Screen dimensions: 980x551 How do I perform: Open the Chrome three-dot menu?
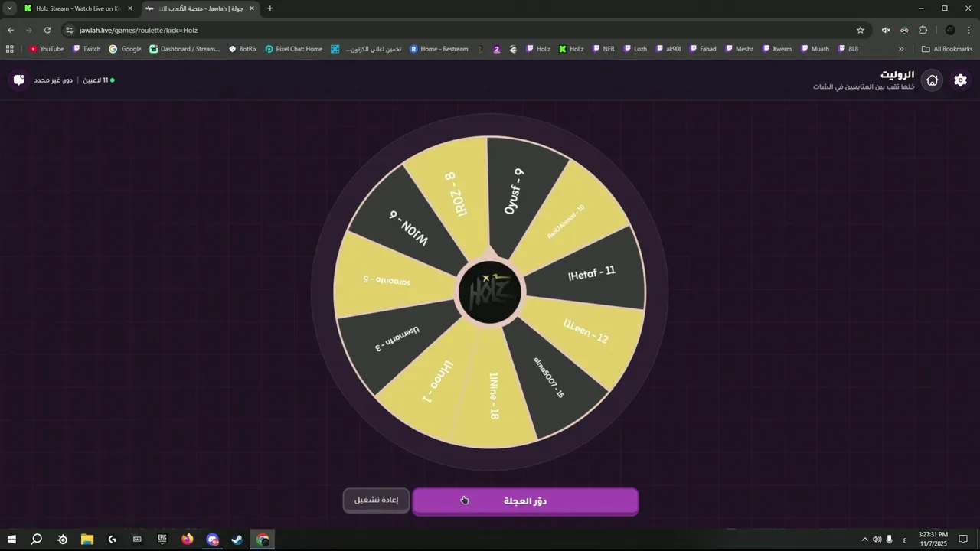pos(969,30)
